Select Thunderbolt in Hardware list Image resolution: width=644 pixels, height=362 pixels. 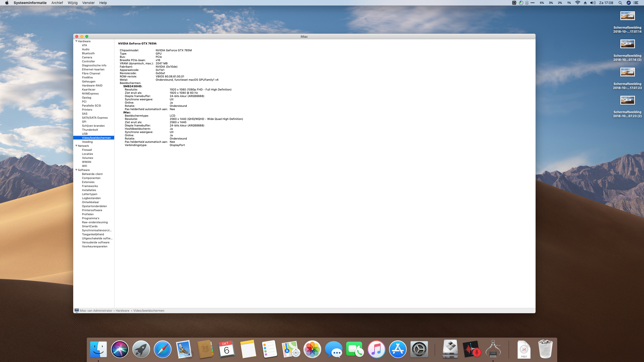[x=90, y=130]
